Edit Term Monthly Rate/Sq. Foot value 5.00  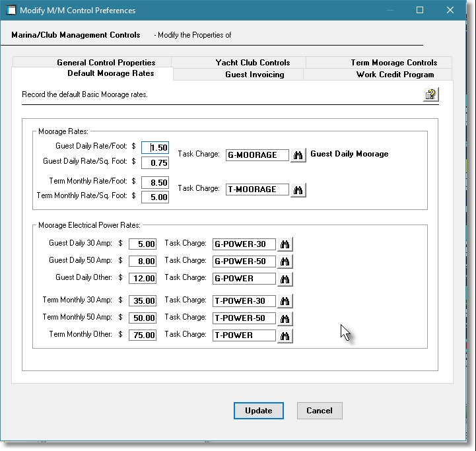coord(155,197)
